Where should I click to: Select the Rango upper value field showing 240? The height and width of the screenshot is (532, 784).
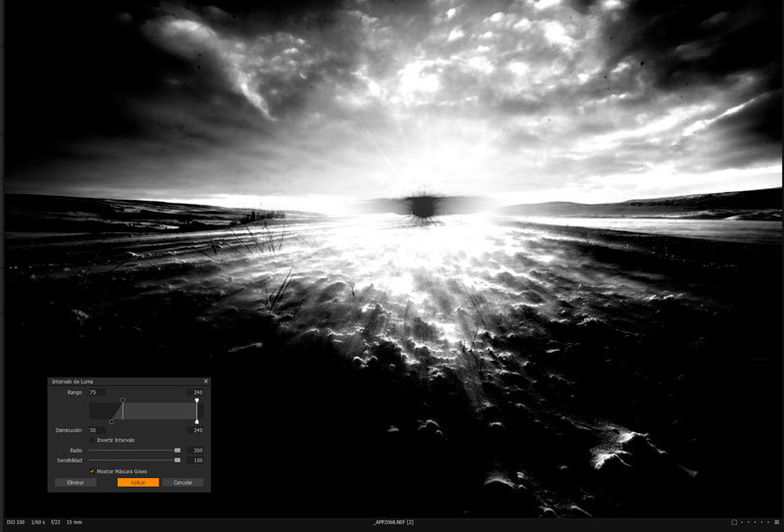tap(197, 392)
